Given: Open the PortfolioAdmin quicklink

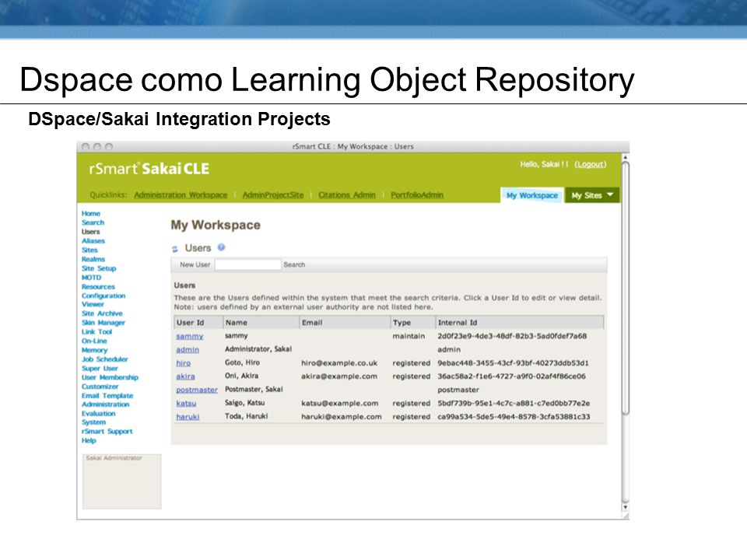Looking at the screenshot, I should coord(417,194).
